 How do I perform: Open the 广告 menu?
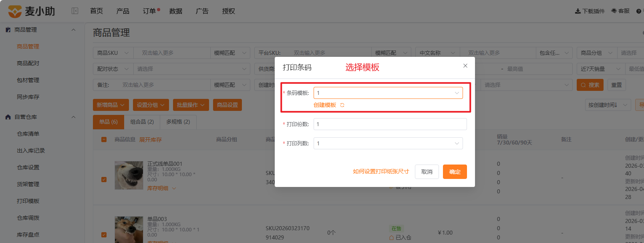pos(202,11)
